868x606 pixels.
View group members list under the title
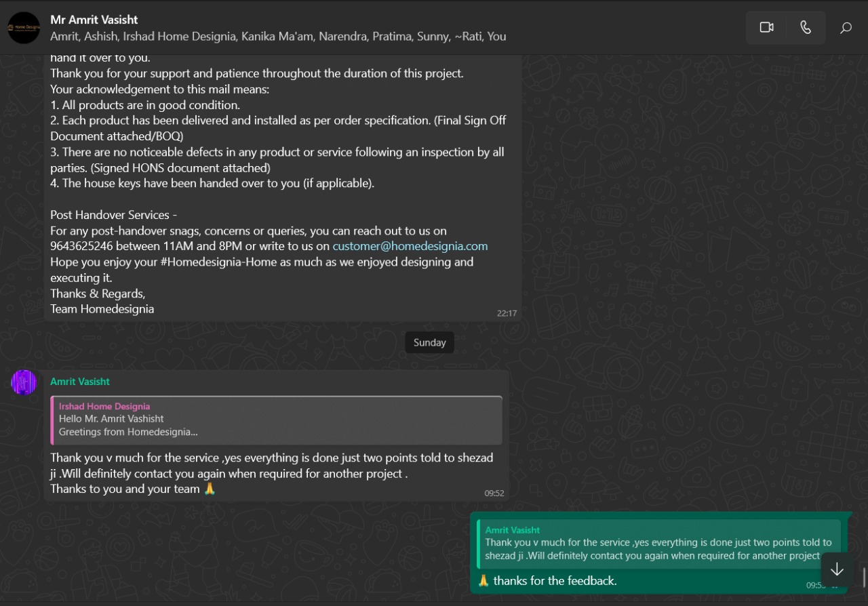point(278,37)
